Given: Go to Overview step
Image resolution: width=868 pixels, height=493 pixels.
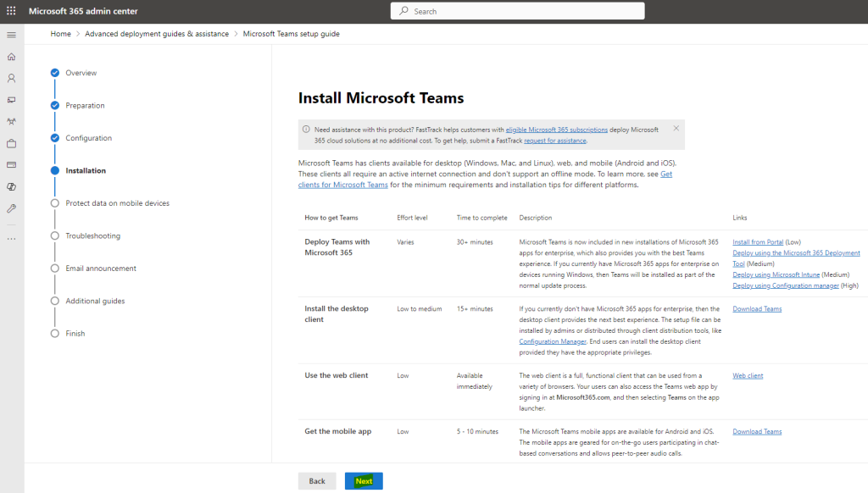Looking at the screenshot, I should (x=81, y=73).
